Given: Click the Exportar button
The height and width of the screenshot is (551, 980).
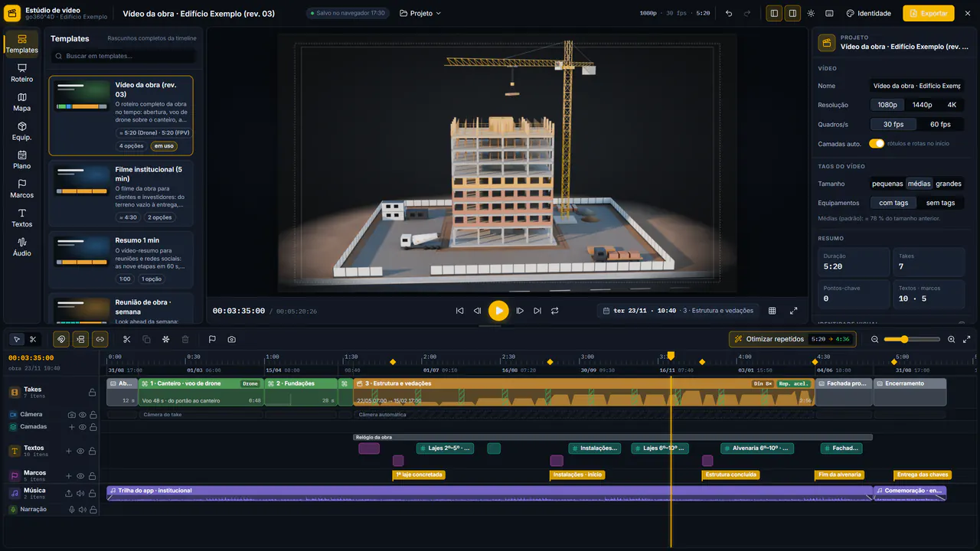Looking at the screenshot, I should tap(929, 13).
